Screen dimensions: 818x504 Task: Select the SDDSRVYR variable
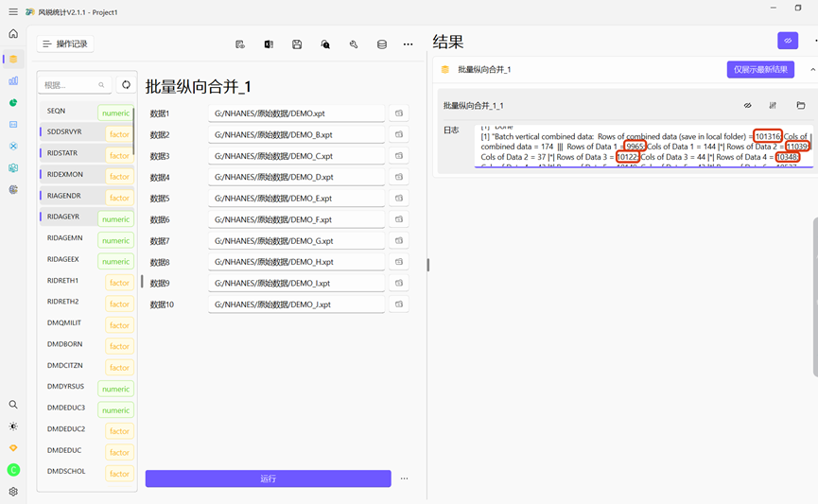(x=87, y=132)
